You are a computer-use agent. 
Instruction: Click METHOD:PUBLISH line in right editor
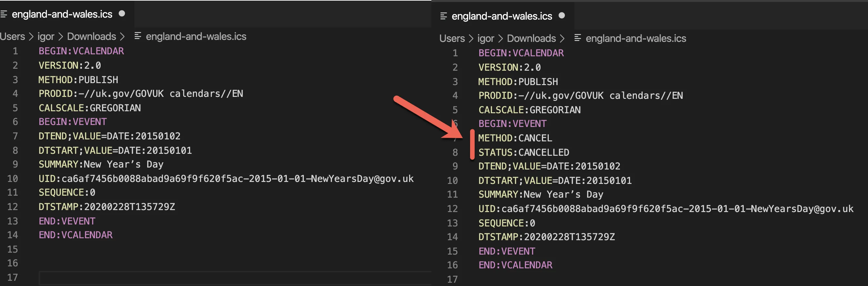[518, 82]
